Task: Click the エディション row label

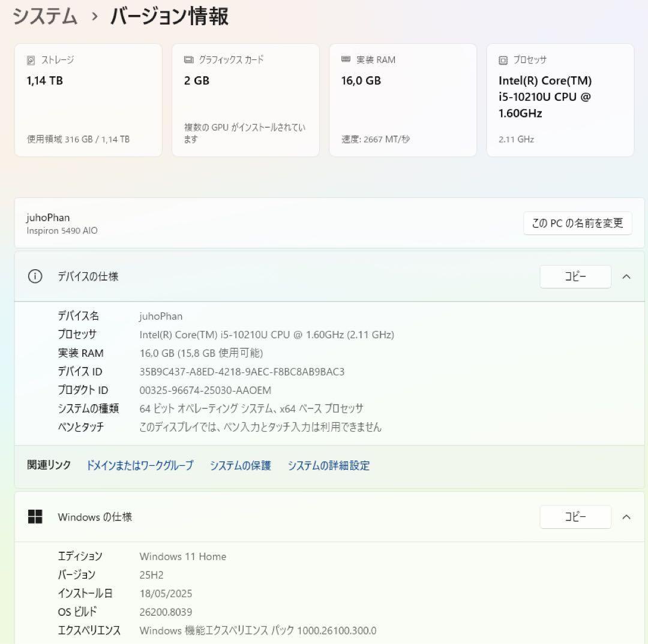Action: point(80,556)
